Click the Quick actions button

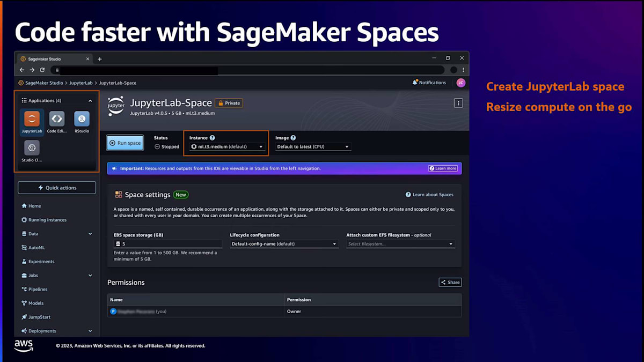[57, 188]
